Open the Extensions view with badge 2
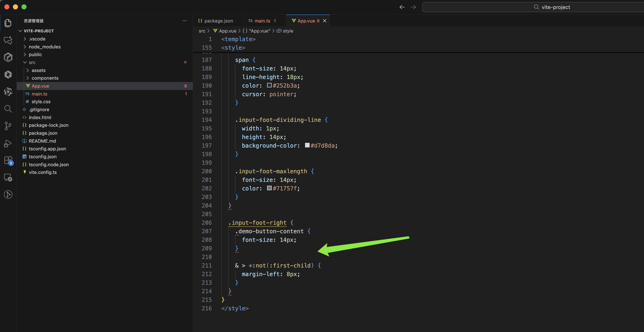Viewport: 644px width, 332px height. coord(8,160)
